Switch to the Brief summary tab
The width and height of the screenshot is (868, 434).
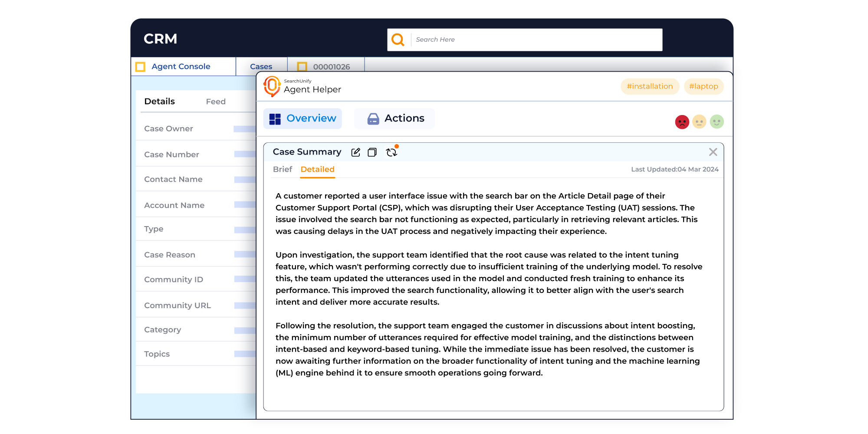[283, 169]
